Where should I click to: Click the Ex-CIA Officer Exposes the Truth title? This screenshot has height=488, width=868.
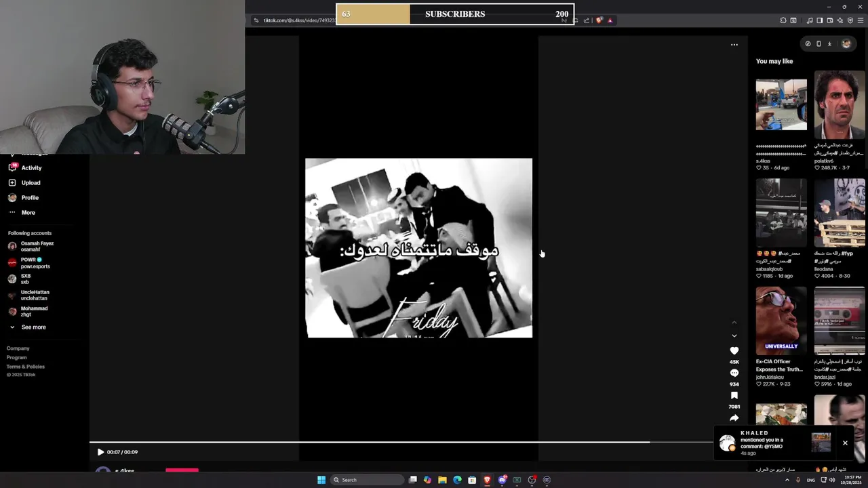[779, 365]
